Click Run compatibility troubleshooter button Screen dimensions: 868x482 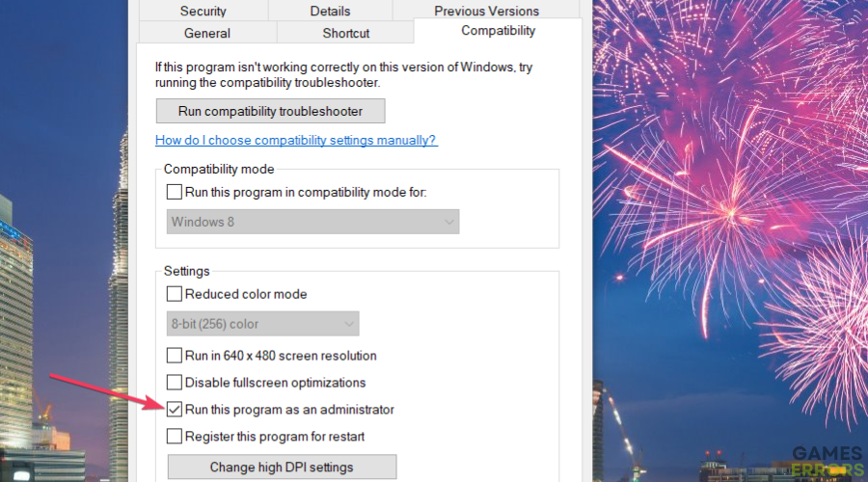point(271,111)
